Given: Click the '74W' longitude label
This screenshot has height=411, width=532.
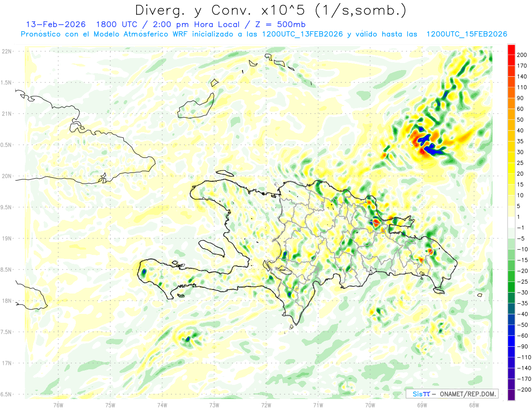Looking at the screenshot, I should 162,405.
